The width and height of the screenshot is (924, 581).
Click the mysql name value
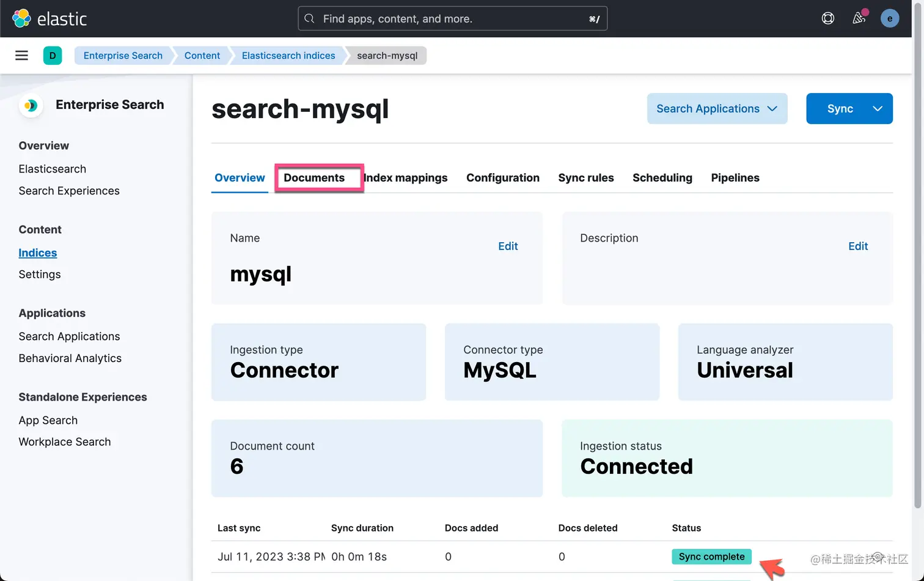260,274
